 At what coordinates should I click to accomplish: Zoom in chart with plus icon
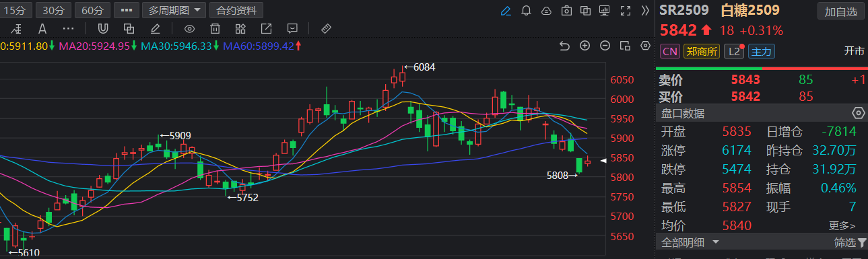585,46
